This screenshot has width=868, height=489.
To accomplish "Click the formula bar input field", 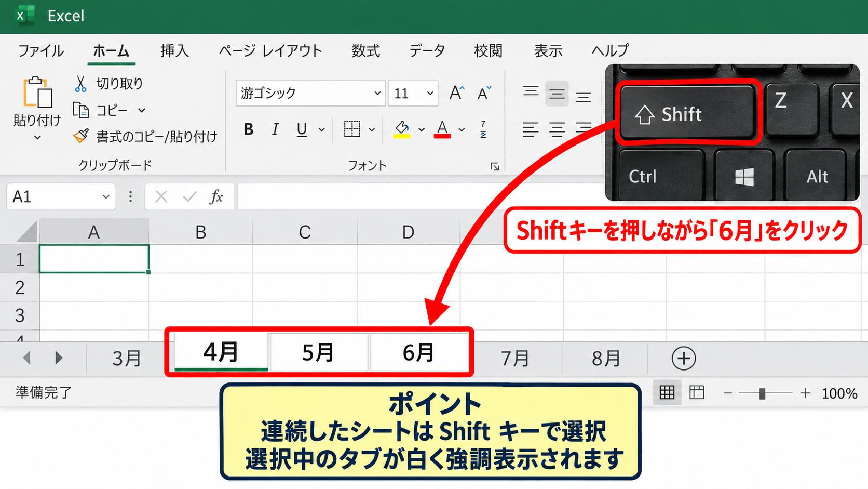I will tap(421, 196).
